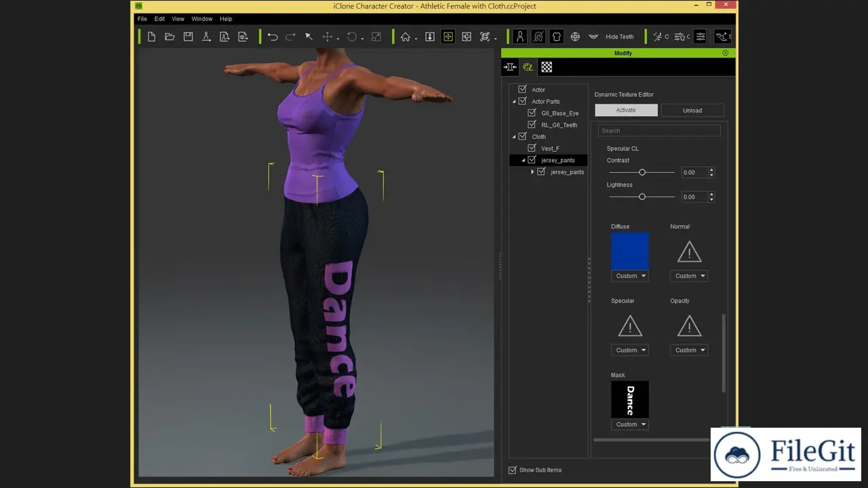
Task: Open the Diffuse Custom dropdown
Action: 630,276
